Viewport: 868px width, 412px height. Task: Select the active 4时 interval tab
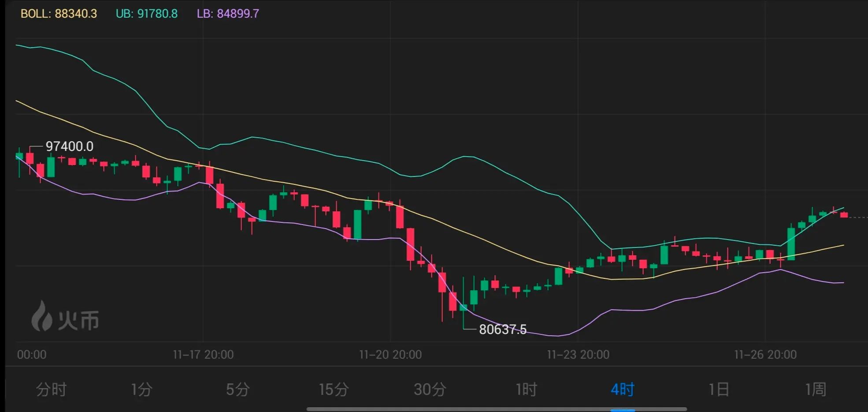[x=623, y=390]
